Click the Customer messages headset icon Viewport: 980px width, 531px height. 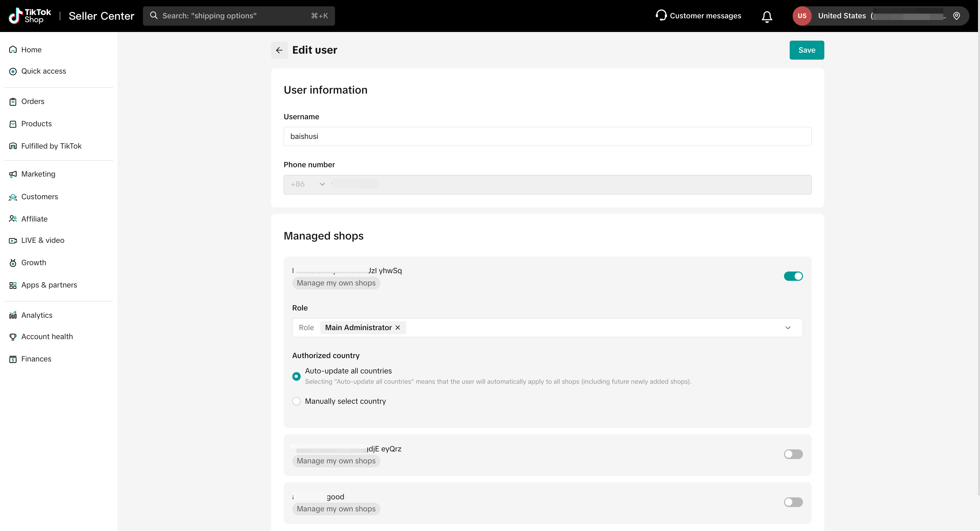pos(661,15)
